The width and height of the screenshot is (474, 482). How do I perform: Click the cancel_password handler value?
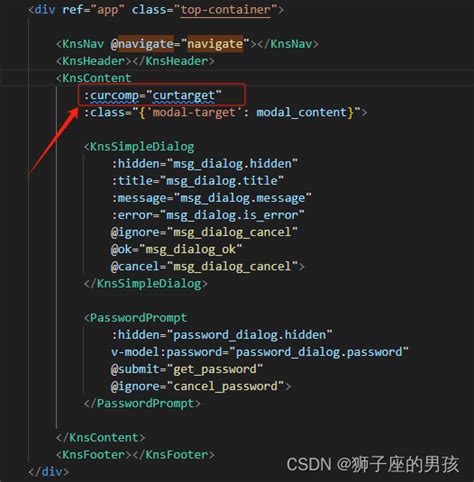click(225, 387)
